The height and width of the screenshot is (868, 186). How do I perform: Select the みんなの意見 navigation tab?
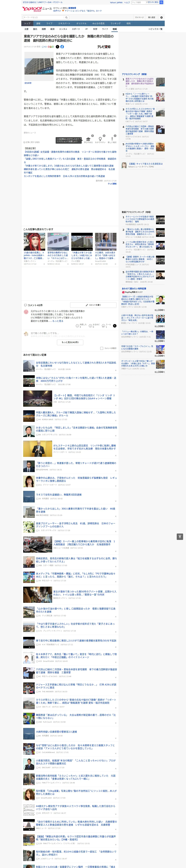coord(99,24)
